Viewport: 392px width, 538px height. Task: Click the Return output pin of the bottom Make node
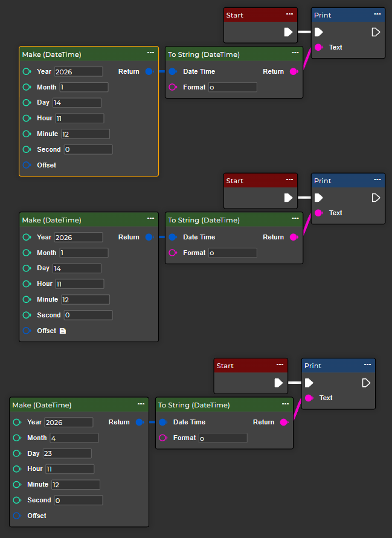139,422
